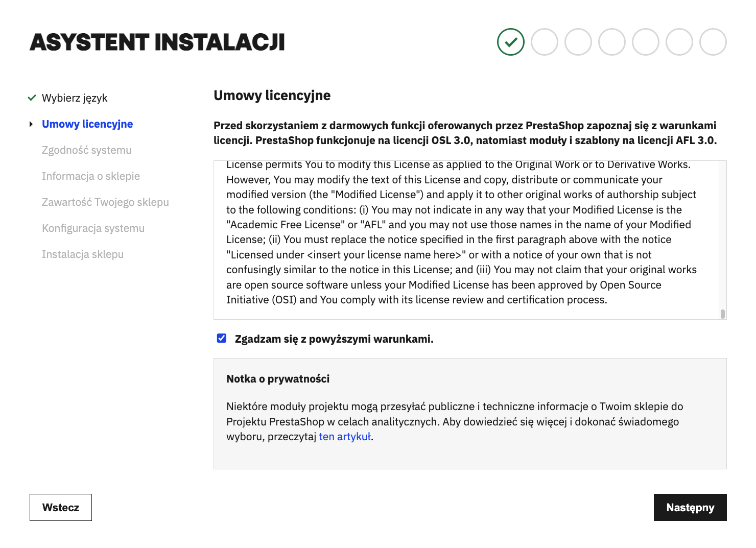Open the Instalacja sklepu step
The height and width of the screenshot is (548, 756).
(83, 254)
